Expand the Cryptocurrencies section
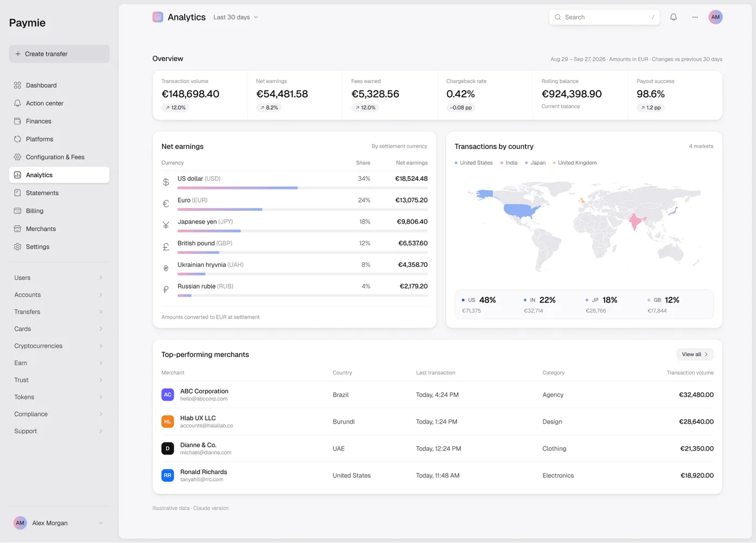 pos(59,346)
